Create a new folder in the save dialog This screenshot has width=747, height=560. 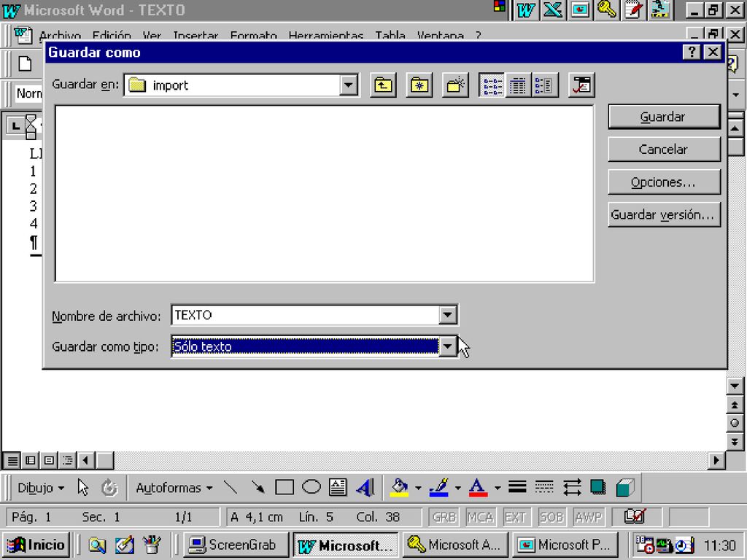(x=455, y=85)
